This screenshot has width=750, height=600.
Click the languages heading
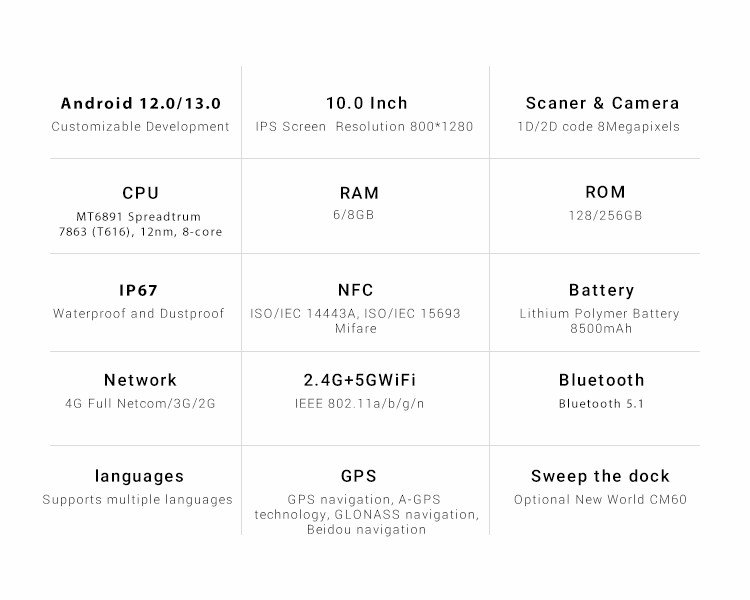click(140, 476)
